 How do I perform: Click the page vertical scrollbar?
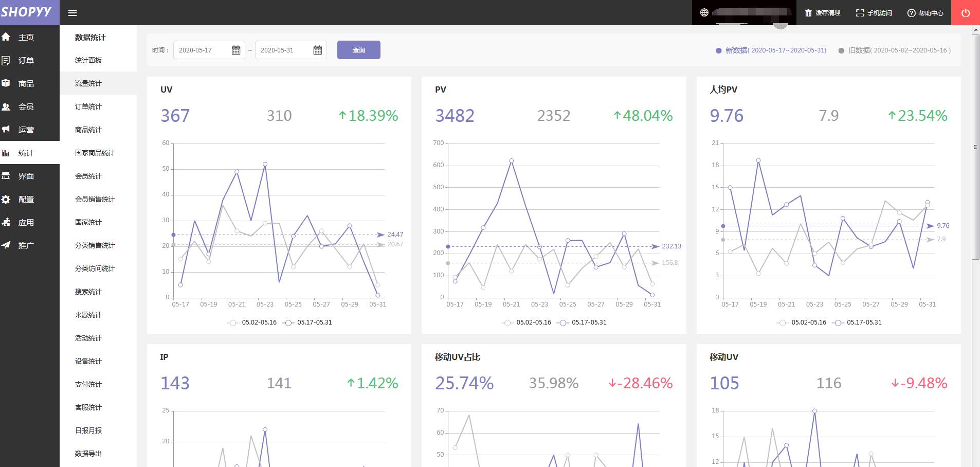[x=975, y=147]
